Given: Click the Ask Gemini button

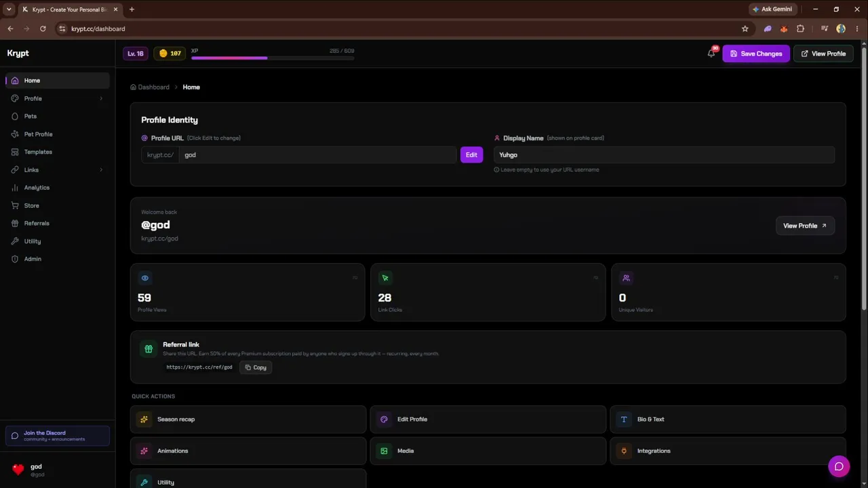Looking at the screenshot, I should pyautogui.click(x=772, y=9).
